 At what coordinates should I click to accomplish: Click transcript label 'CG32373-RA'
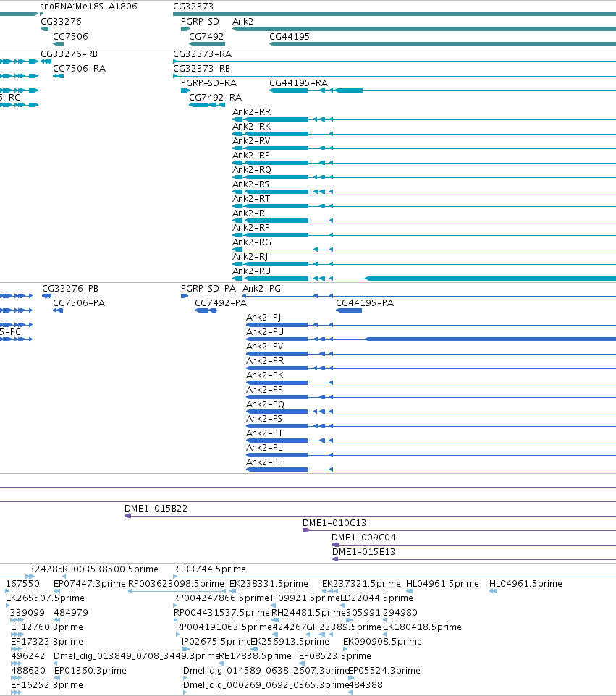[202, 54]
